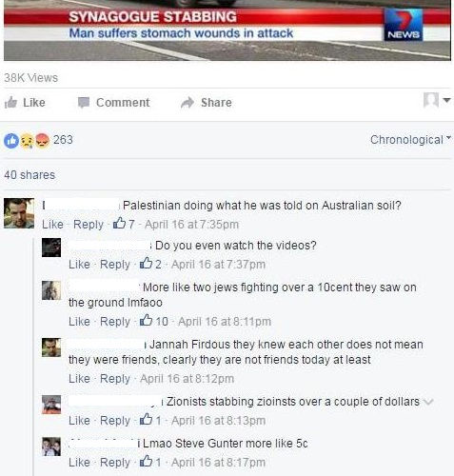Open profile selector dropdown beside Share
454x476 pixels.
437,100
